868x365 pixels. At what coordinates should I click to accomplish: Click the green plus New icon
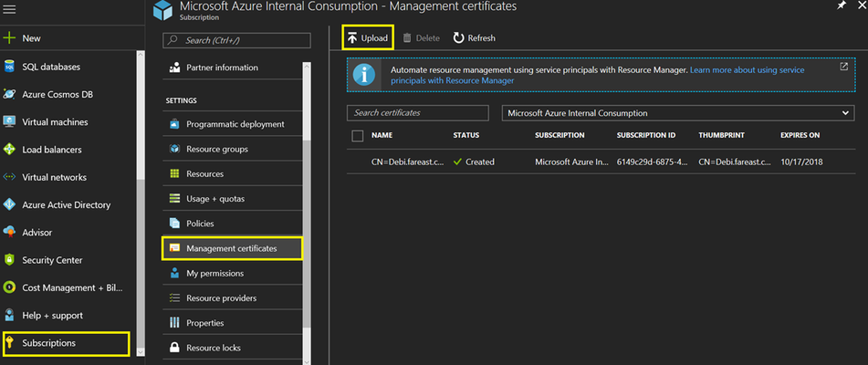9,38
